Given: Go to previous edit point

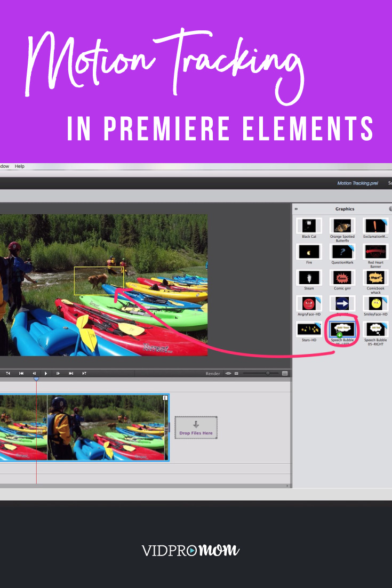Looking at the screenshot, I should coord(21,374).
